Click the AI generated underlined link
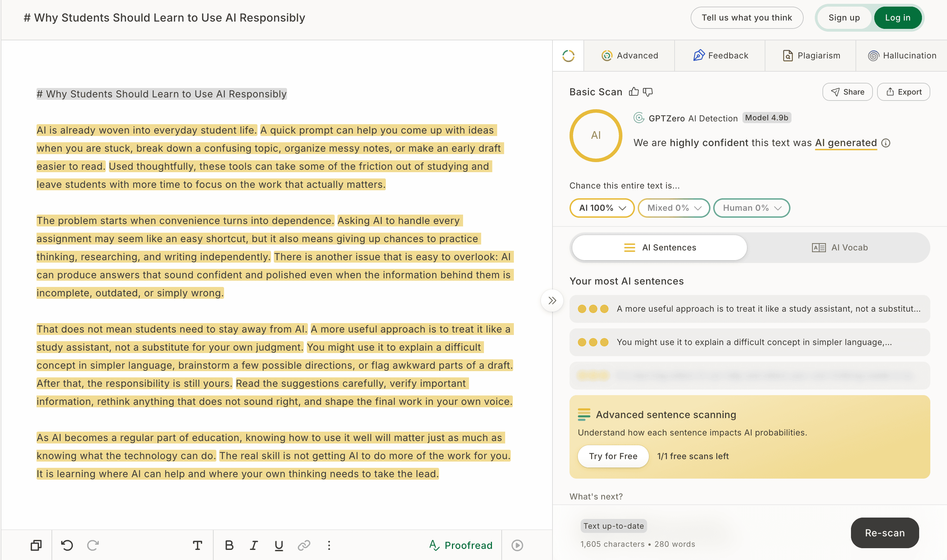947x560 pixels. [845, 143]
